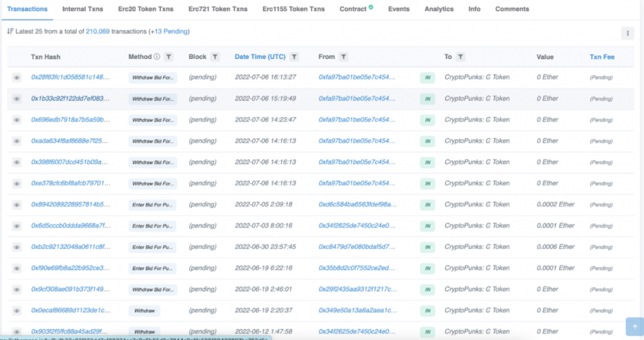
Task: Toggle Date Time (UTC) column format
Action: 260,57
